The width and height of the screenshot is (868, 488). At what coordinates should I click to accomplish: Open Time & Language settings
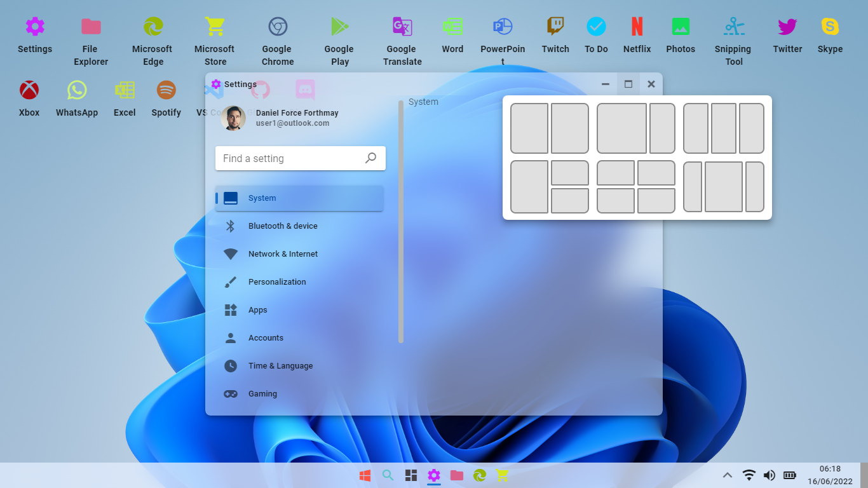point(299,366)
